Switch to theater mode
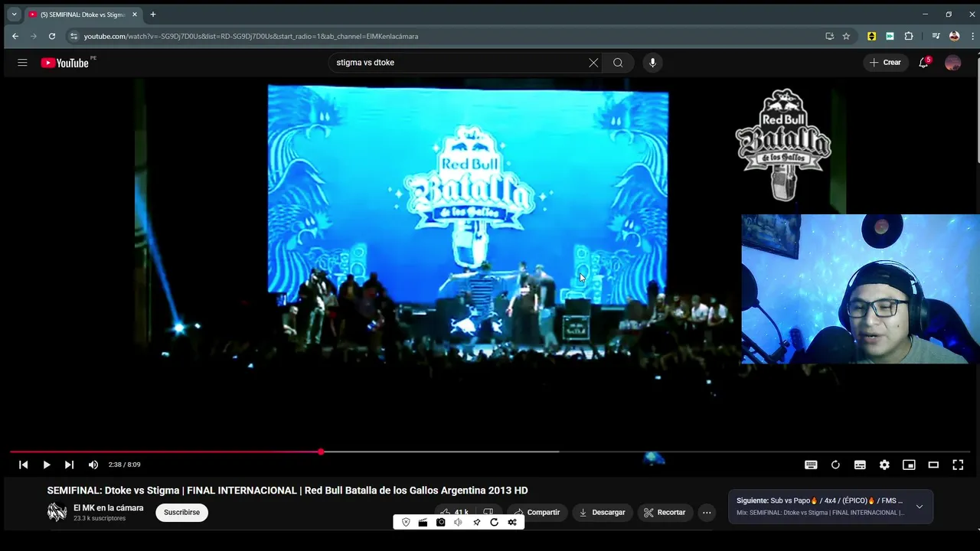Screen dimensions: 980x551 pyautogui.click(x=933, y=465)
